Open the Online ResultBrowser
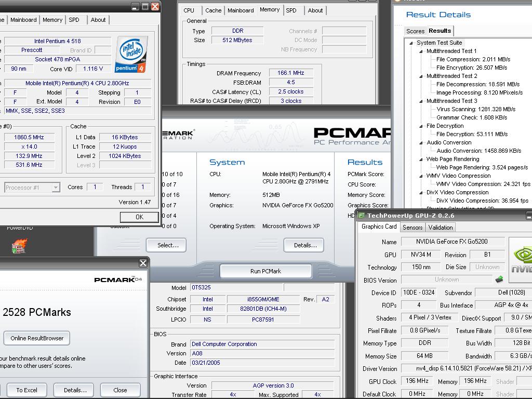The width and height of the screenshot is (532, 399). pos(37,338)
